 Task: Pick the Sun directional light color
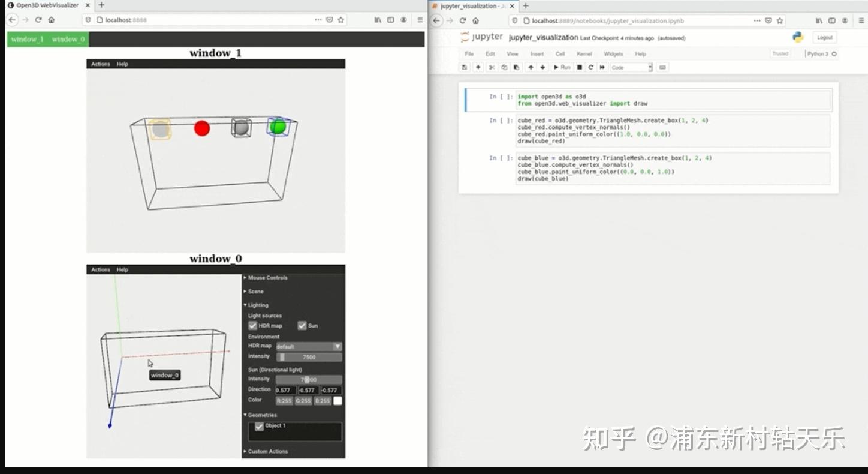click(337, 400)
